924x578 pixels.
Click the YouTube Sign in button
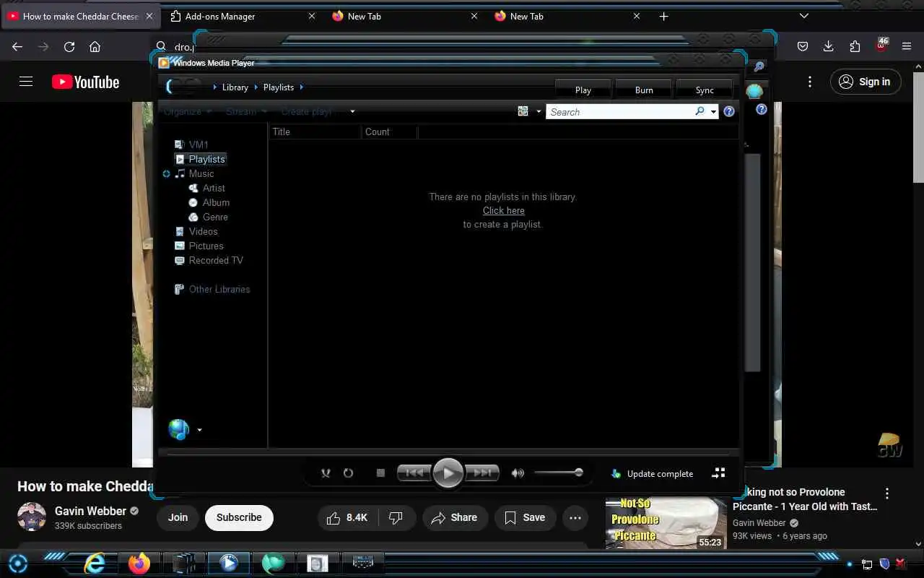(866, 82)
